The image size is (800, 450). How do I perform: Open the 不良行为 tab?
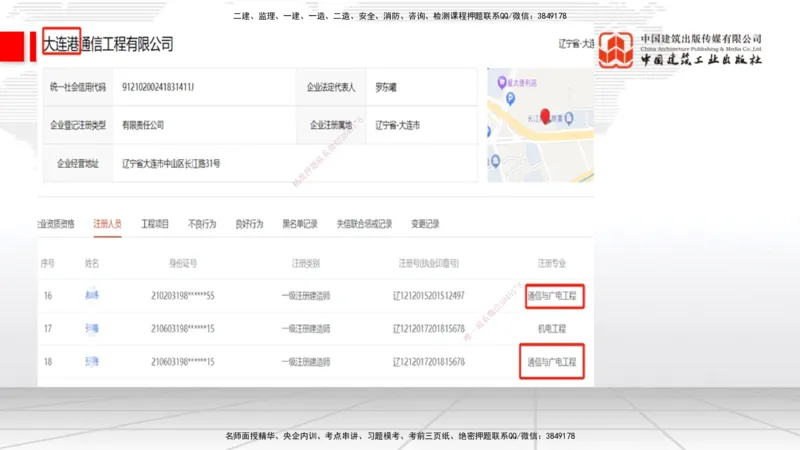(202, 223)
